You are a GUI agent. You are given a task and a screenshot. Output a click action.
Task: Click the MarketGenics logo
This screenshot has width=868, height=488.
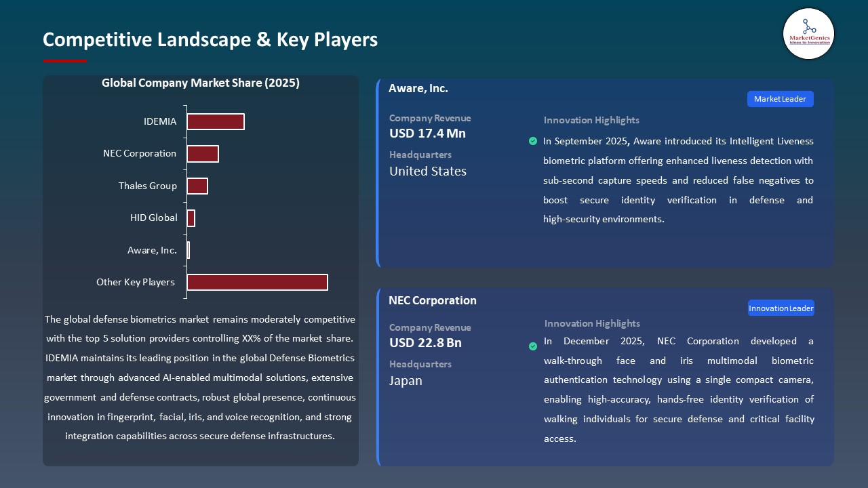808,34
